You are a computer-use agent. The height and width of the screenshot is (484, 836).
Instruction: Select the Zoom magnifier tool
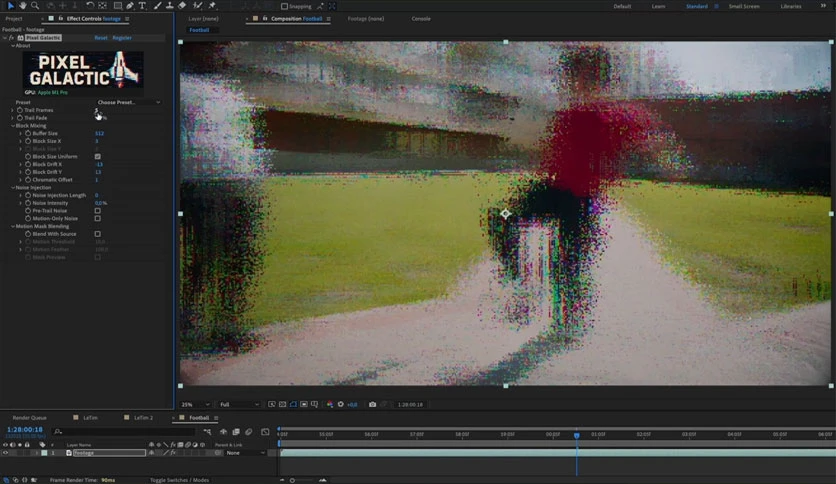tap(35, 6)
